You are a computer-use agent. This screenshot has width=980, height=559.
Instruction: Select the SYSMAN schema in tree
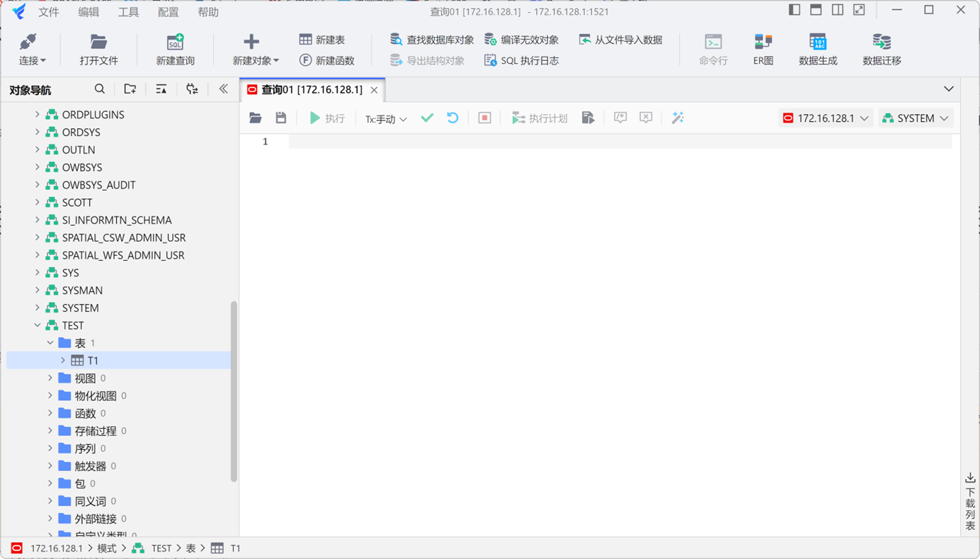(x=82, y=290)
